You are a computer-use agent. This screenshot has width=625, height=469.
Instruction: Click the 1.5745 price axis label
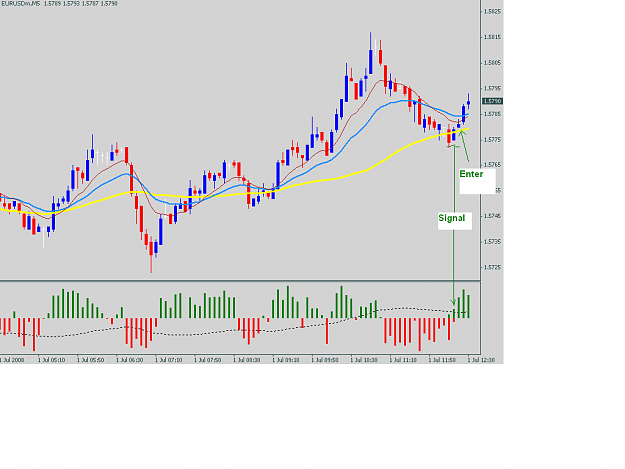pos(492,216)
